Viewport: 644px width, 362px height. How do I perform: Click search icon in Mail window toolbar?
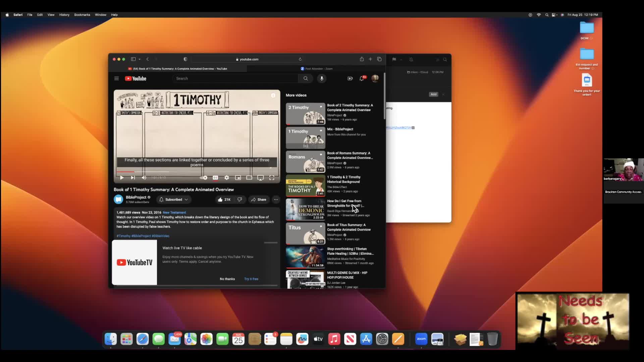point(445,60)
